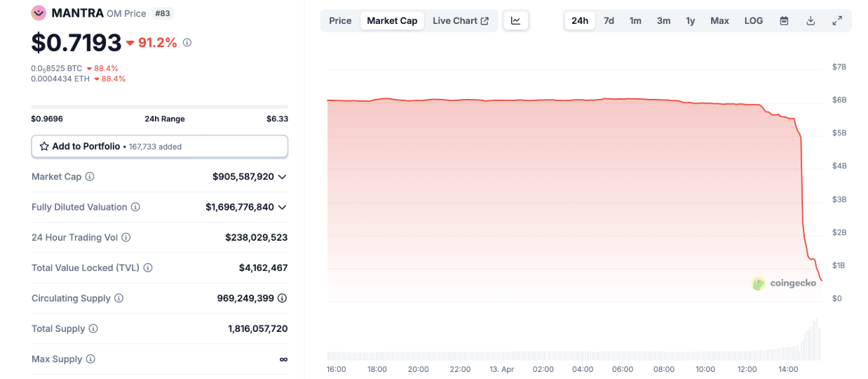Screen dimensions: 868x379
Task: Click the $6.33 range high value
Action: pyautogui.click(x=277, y=119)
